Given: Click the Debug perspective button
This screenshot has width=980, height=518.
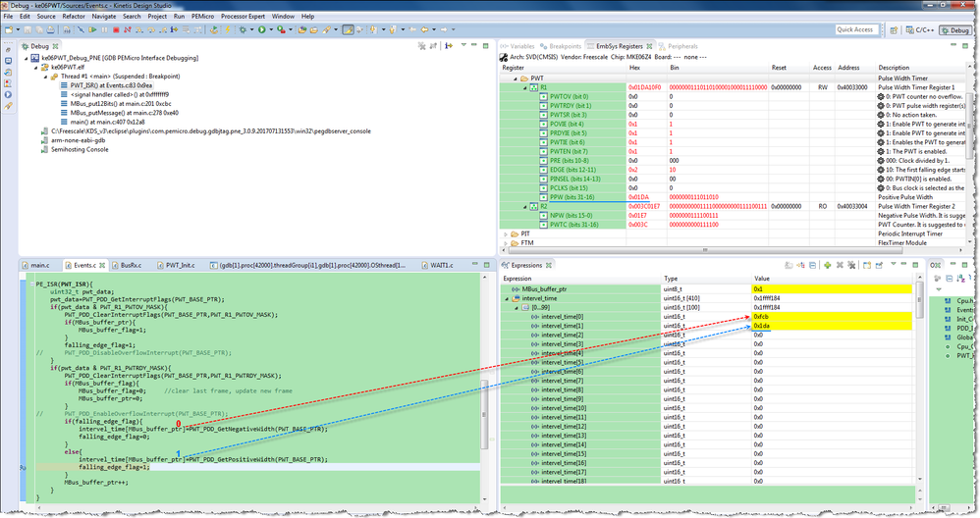Looking at the screenshot, I should click(x=955, y=30).
